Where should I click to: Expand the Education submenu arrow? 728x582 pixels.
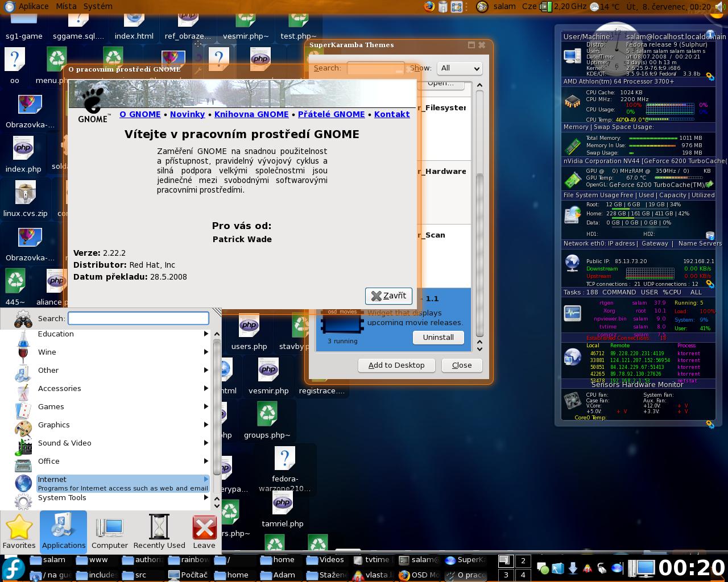click(x=206, y=334)
